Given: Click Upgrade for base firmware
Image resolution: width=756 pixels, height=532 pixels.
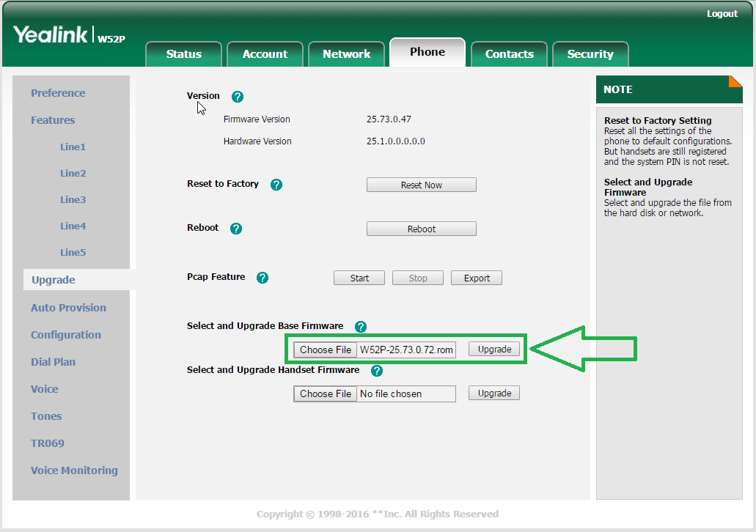Looking at the screenshot, I should [x=494, y=350].
